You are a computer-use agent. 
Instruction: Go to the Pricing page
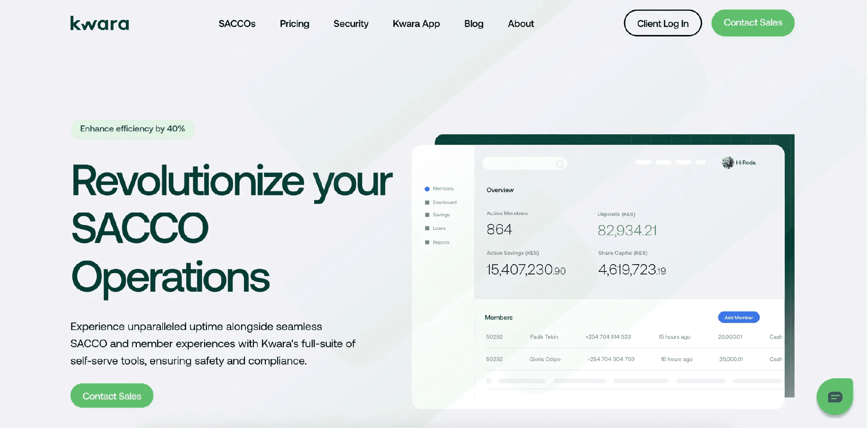pos(295,24)
